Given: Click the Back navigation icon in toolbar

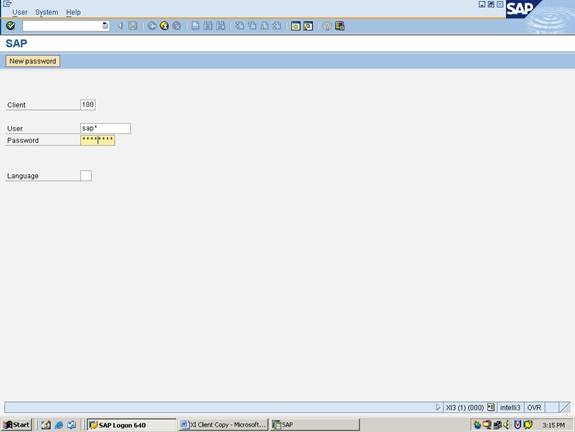Looking at the screenshot, I should [151, 26].
